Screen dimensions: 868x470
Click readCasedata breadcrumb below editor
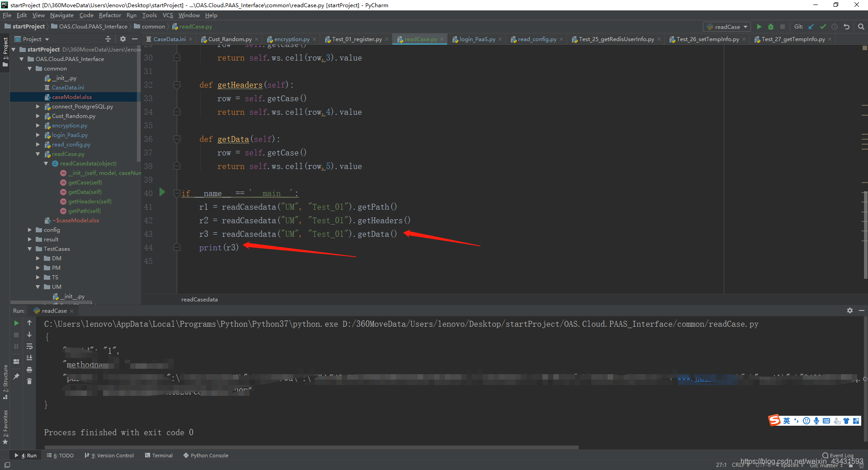click(199, 300)
